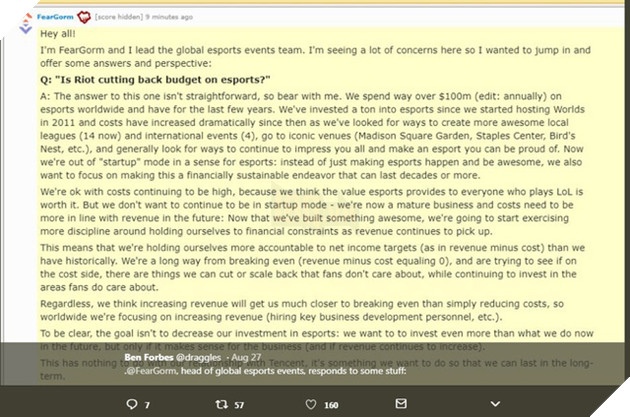Open Ben Forbes' profile name

(149, 357)
